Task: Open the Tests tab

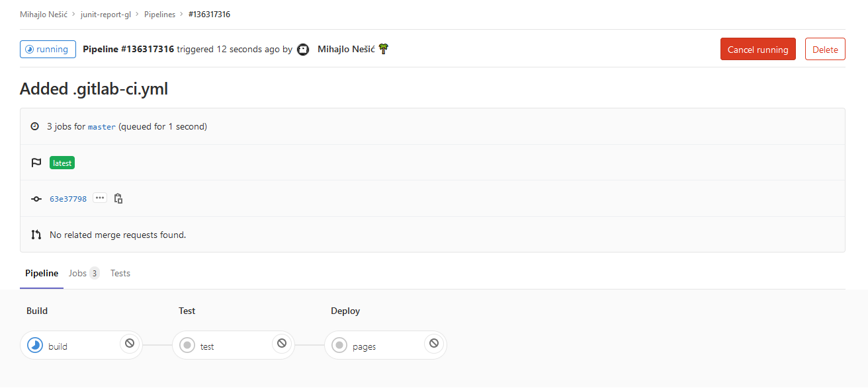Action: pos(120,273)
